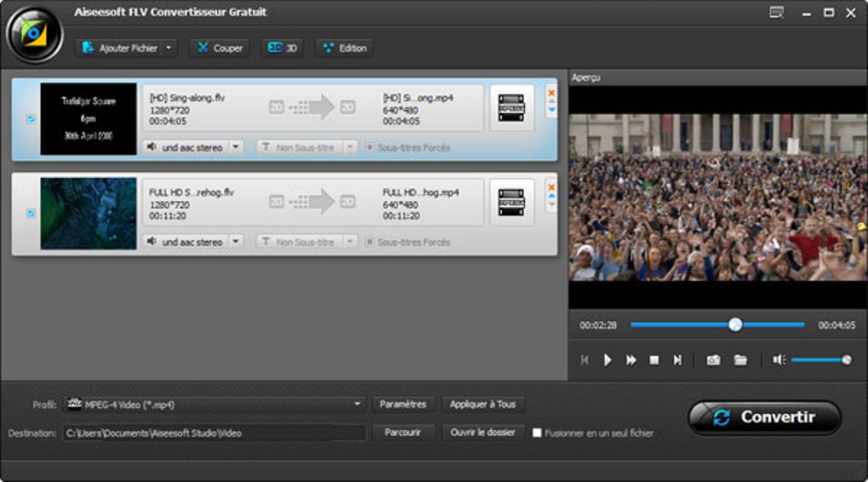Open output format icon for Sing-along.flv

click(x=511, y=107)
